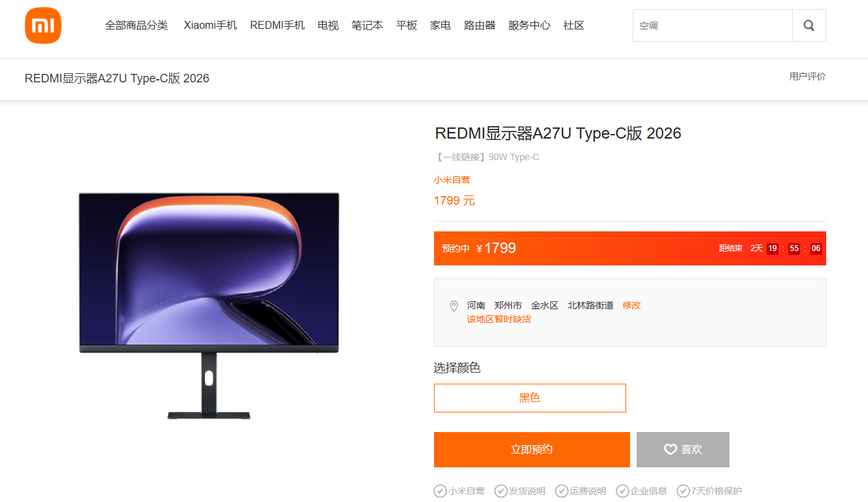This screenshot has width=868, height=502.
Task: Click the Xiaomi MI logo
Action: [43, 25]
